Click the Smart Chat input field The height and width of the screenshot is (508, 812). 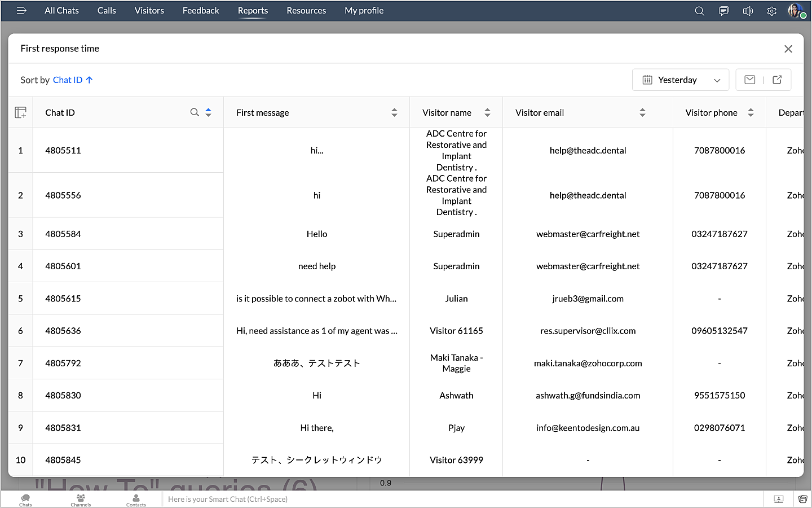462,499
